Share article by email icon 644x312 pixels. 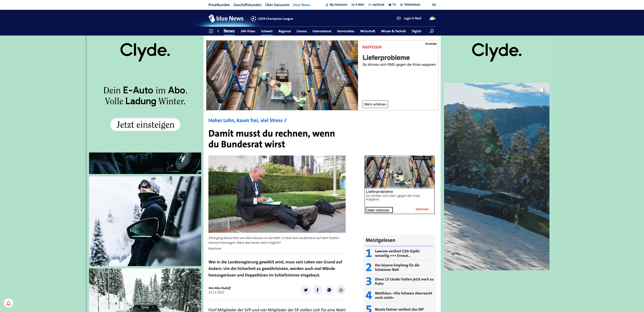click(341, 290)
